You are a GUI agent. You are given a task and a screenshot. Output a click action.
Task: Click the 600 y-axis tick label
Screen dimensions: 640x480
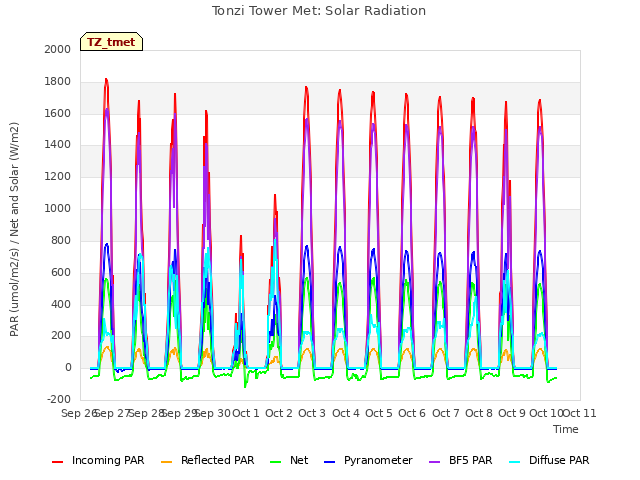(x=61, y=272)
